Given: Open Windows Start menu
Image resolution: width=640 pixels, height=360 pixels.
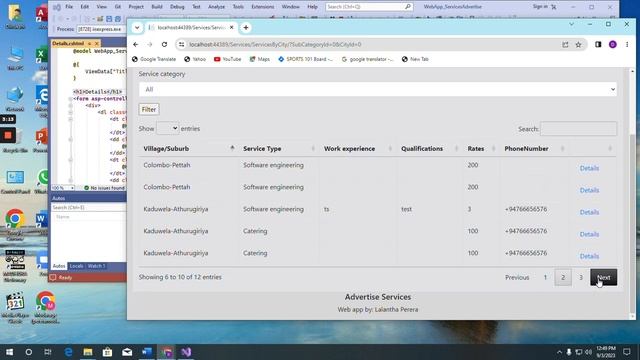Looking at the screenshot, I should click(x=9, y=352).
